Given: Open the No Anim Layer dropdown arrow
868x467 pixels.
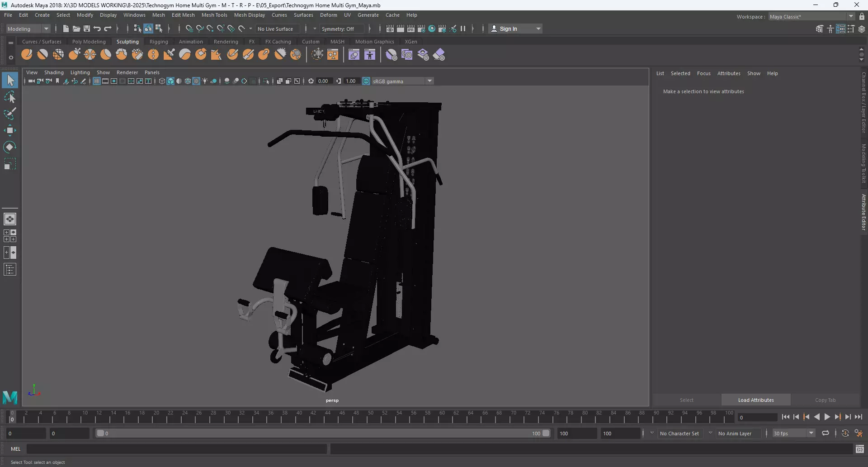Looking at the screenshot, I should [x=710, y=433].
